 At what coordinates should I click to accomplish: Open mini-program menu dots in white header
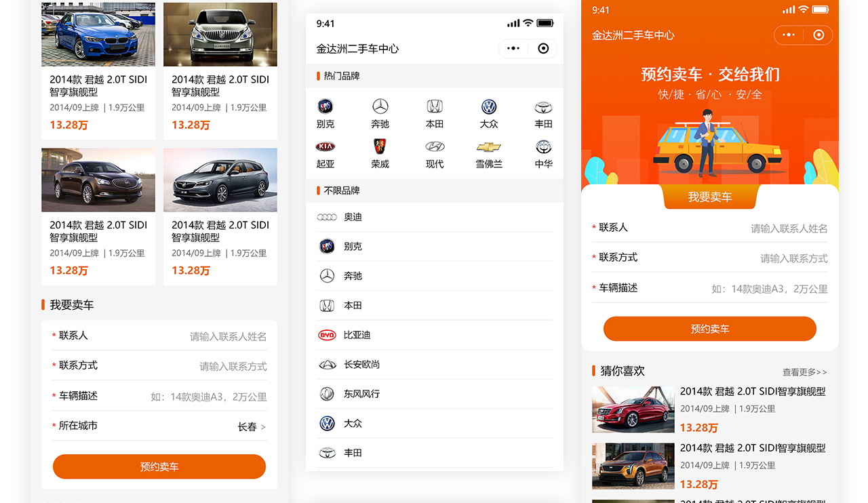tap(513, 48)
